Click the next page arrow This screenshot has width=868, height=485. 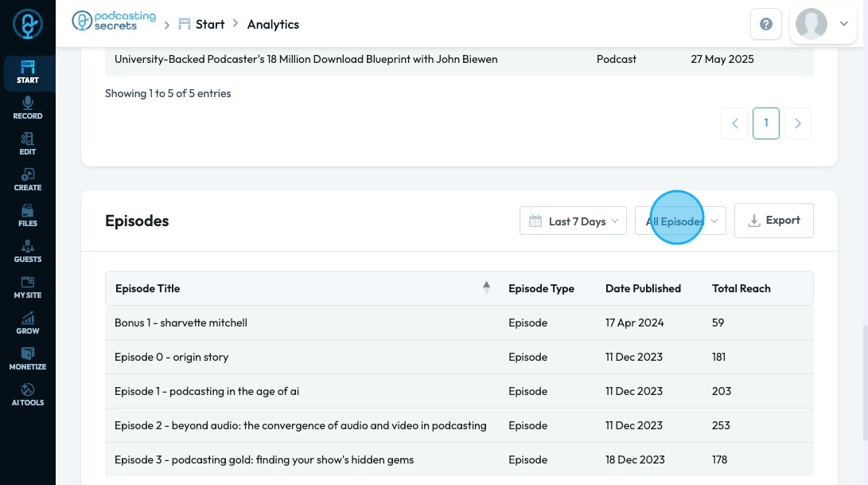pyautogui.click(x=797, y=123)
